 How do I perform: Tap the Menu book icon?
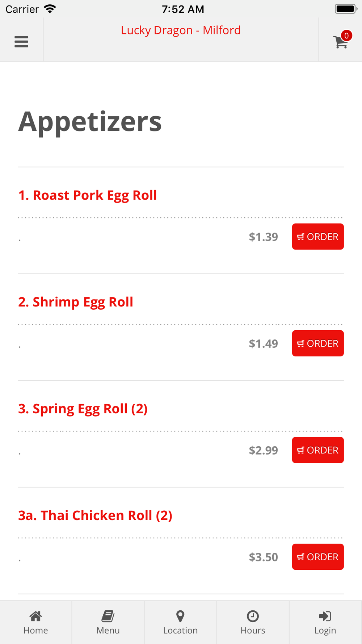pos(108,616)
